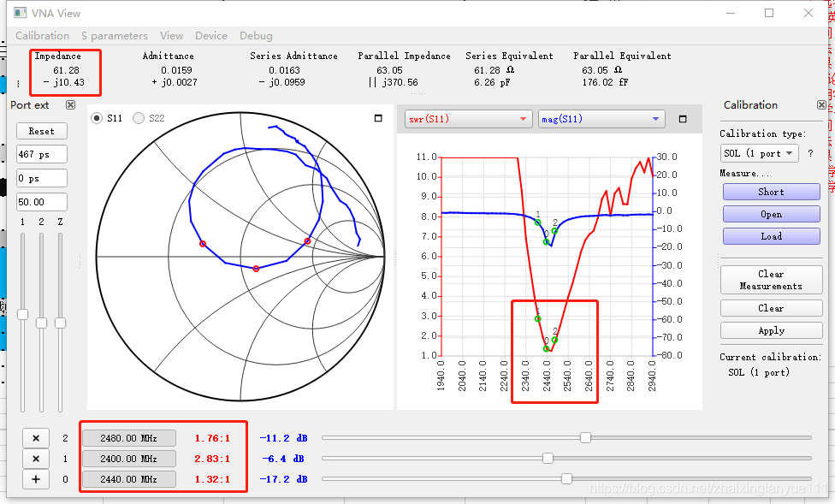Close the Calibration panel

tap(821, 105)
